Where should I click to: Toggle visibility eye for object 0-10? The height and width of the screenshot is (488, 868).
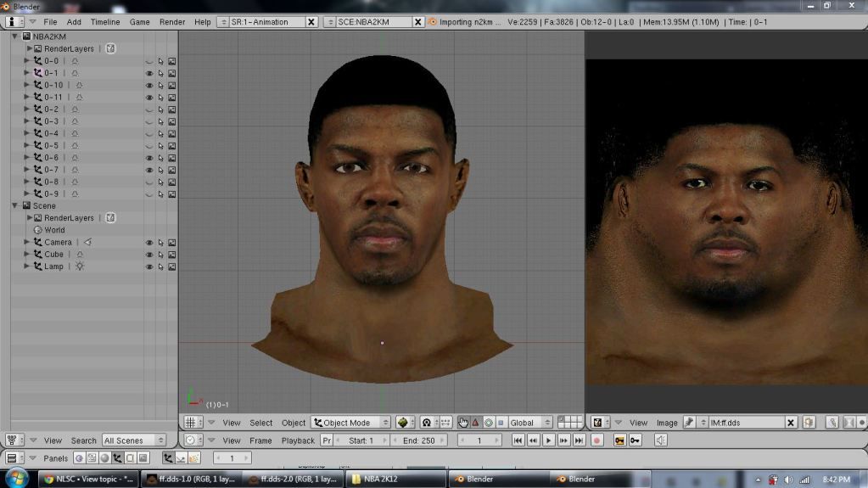[149, 86]
